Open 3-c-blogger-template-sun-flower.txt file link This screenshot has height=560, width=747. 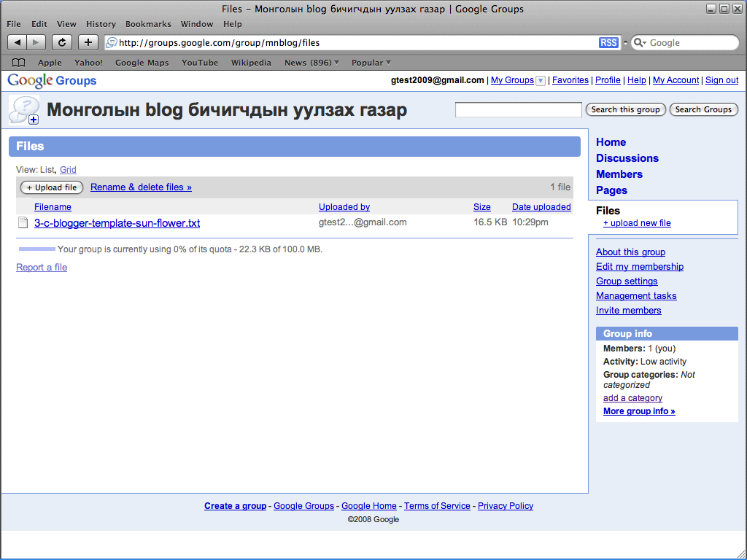click(x=117, y=223)
